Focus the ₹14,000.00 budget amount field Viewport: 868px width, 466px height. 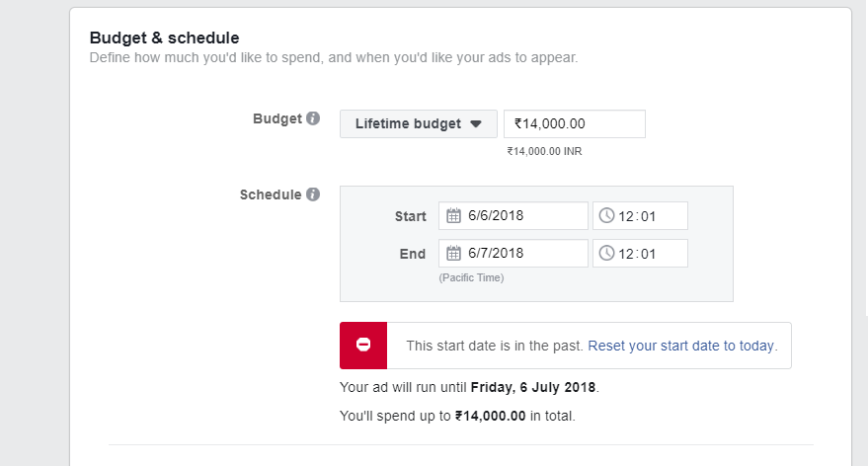tap(575, 124)
